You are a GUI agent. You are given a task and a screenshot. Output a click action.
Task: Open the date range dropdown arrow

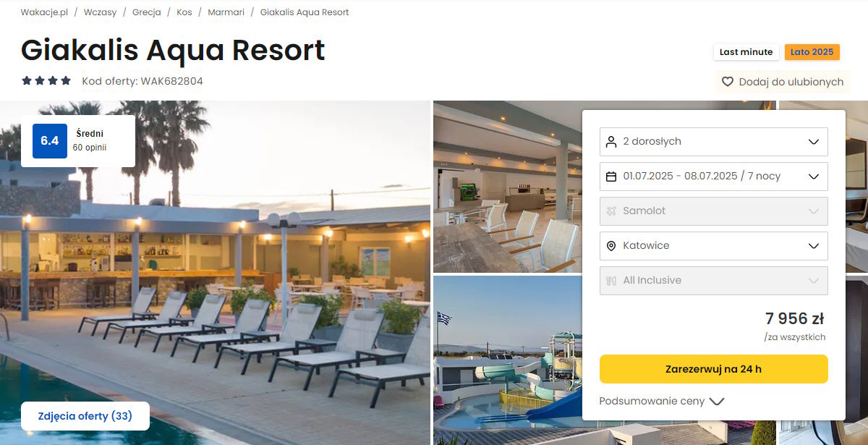point(814,177)
